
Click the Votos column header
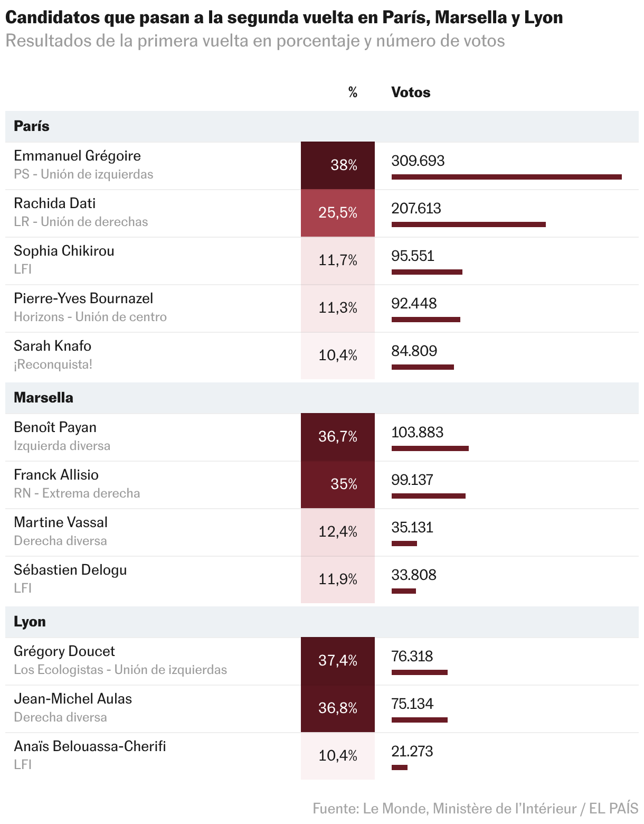click(x=410, y=92)
